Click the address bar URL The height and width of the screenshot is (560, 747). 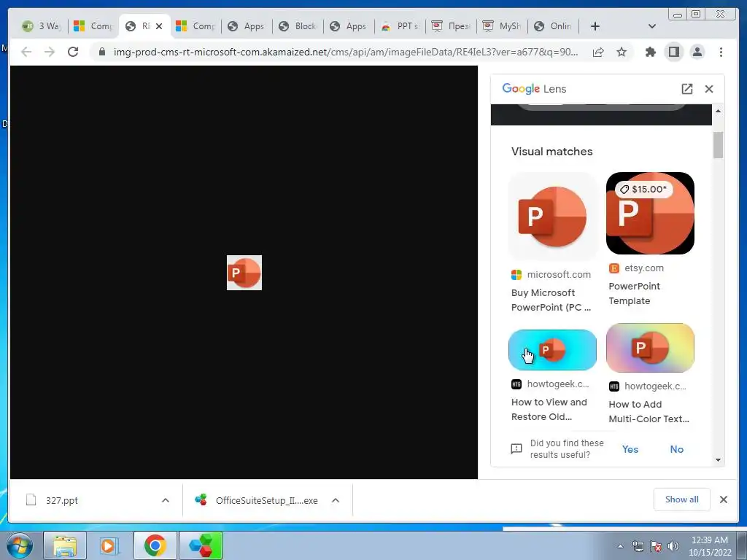(x=345, y=52)
